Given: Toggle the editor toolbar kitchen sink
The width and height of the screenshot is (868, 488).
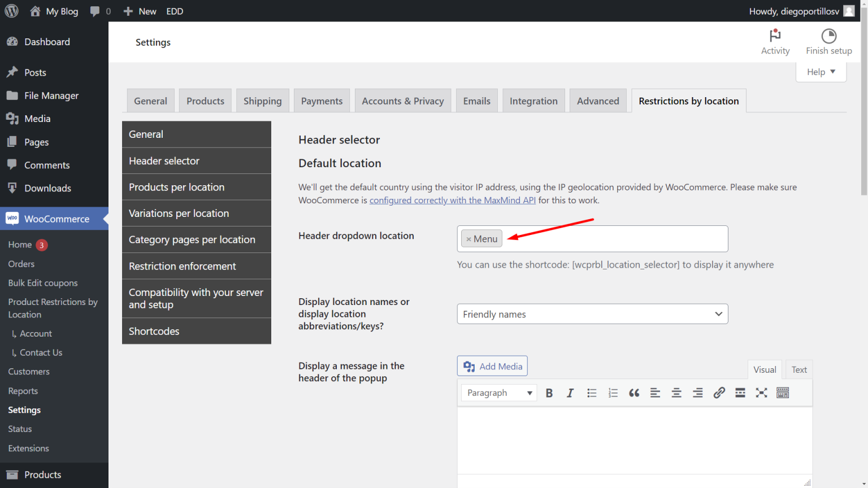Looking at the screenshot, I should point(782,393).
